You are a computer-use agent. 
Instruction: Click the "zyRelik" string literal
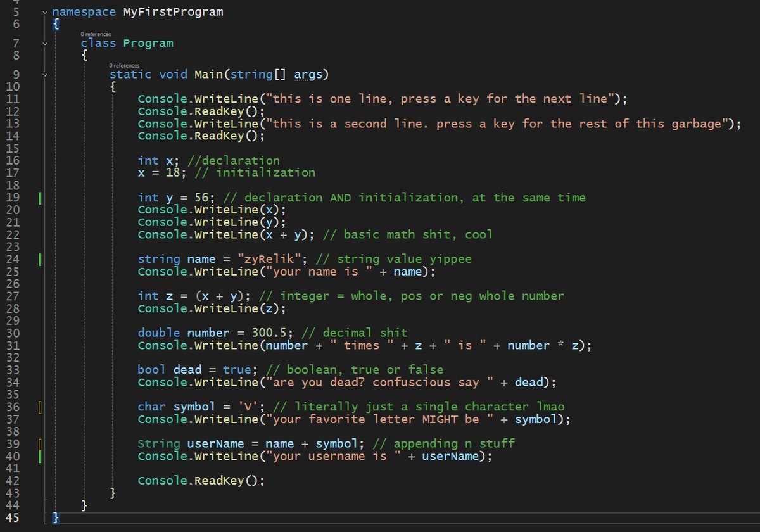[x=269, y=260]
